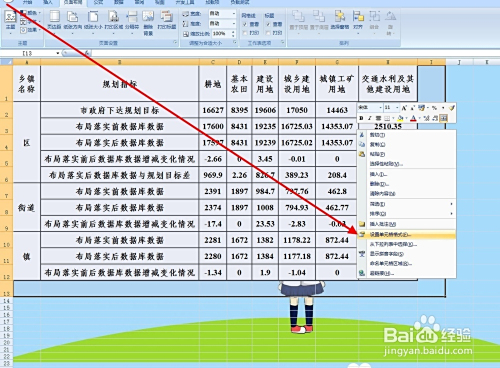Choose Clear Contents (清除内容) in context menu

coord(407,193)
